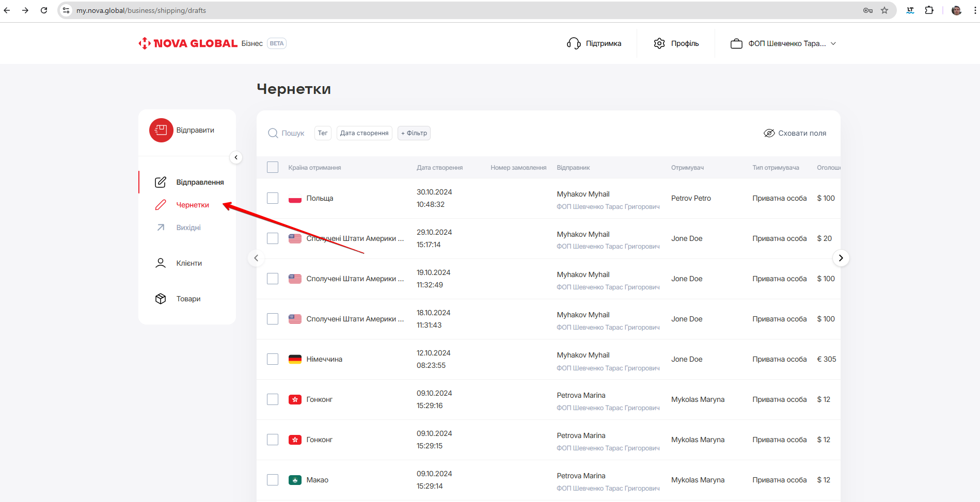Collapse the sidebar with chevron button
The height and width of the screenshot is (502, 980).
(x=236, y=157)
